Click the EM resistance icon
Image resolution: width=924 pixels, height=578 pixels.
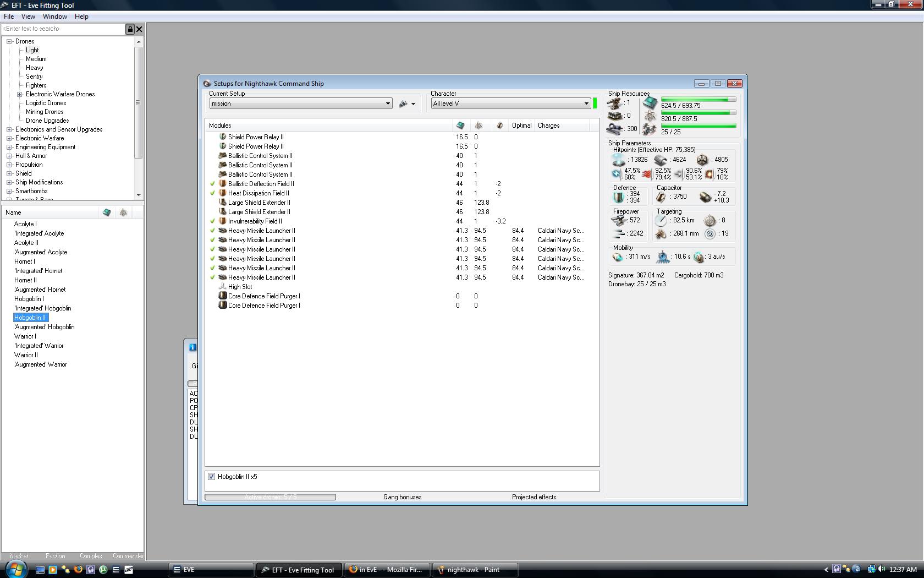coord(617,174)
